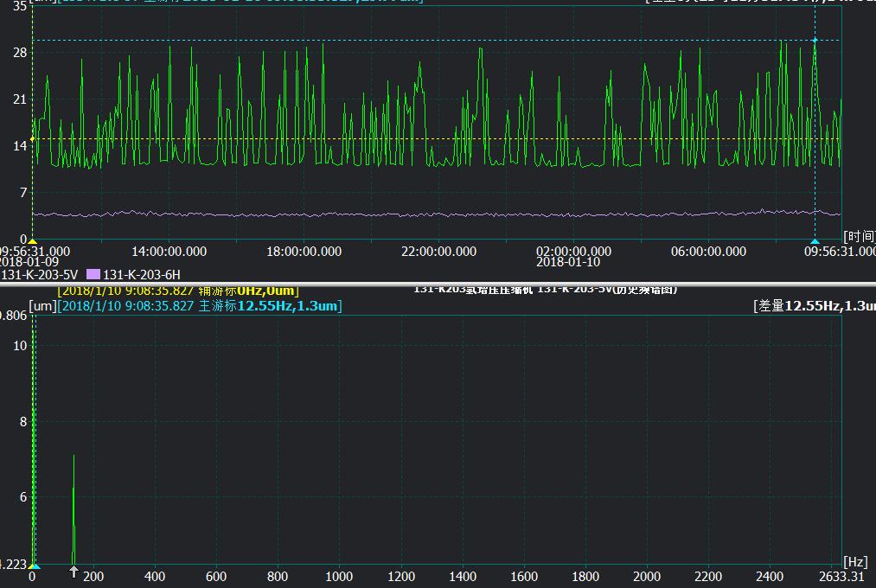Select the cyan main cursor triangle on trend time axis

click(815, 241)
